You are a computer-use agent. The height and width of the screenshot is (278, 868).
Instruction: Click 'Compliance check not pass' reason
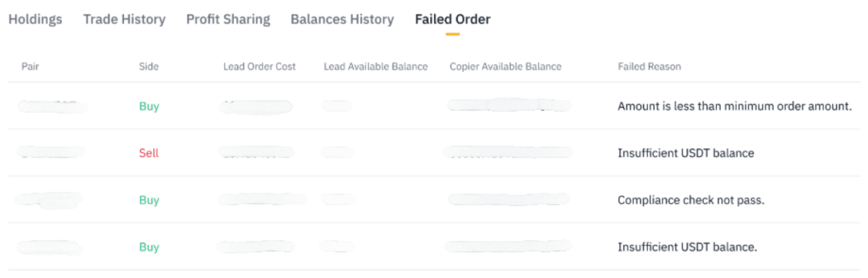[691, 200]
